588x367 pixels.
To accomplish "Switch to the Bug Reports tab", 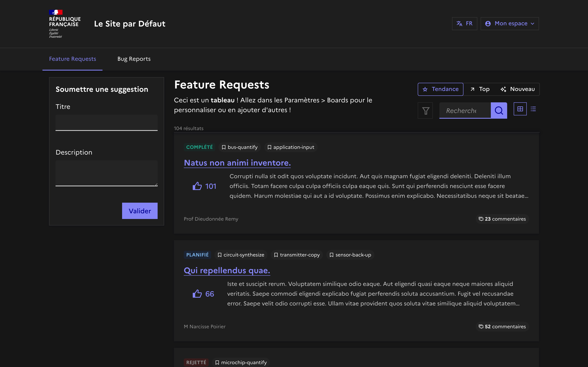I will (x=134, y=59).
